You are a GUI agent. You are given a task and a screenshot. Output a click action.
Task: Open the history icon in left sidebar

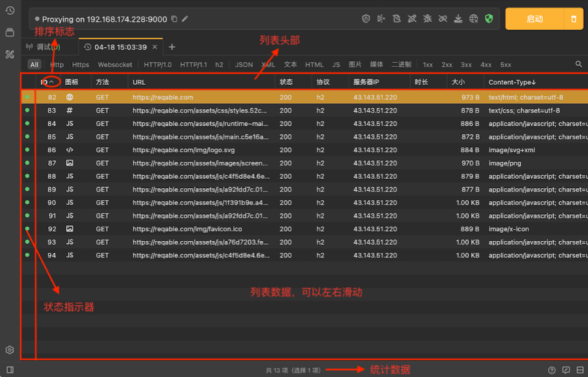[x=10, y=11]
